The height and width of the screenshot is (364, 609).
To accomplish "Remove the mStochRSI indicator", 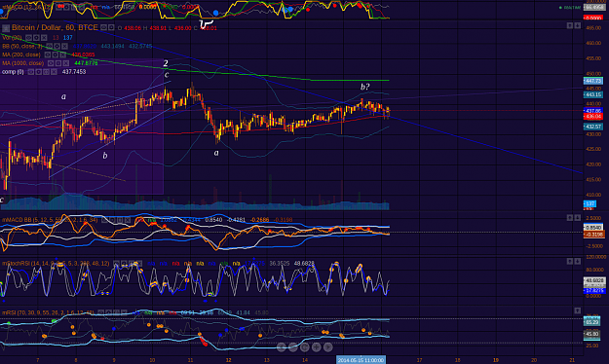I will [x=139, y=264].
